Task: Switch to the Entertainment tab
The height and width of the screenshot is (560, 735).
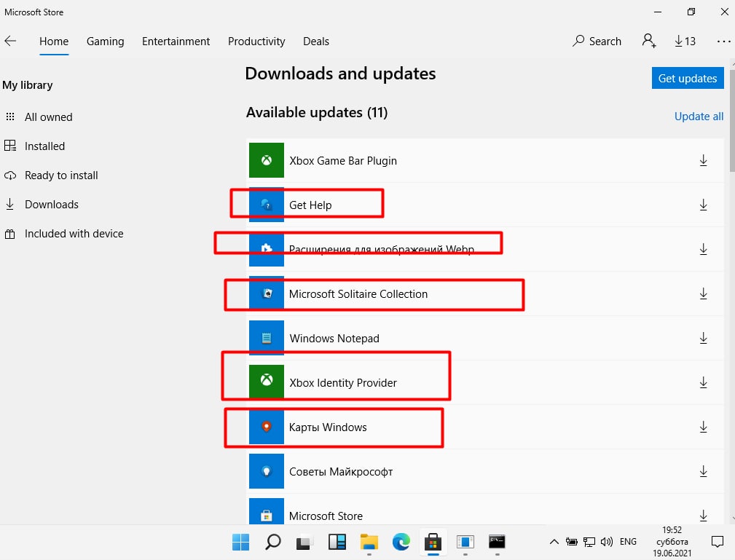Action: pyautogui.click(x=176, y=42)
